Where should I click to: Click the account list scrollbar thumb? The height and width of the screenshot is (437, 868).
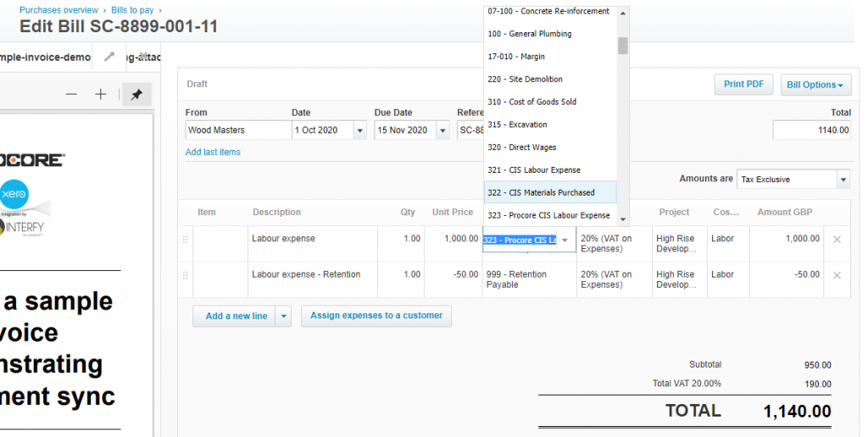point(623,45)
